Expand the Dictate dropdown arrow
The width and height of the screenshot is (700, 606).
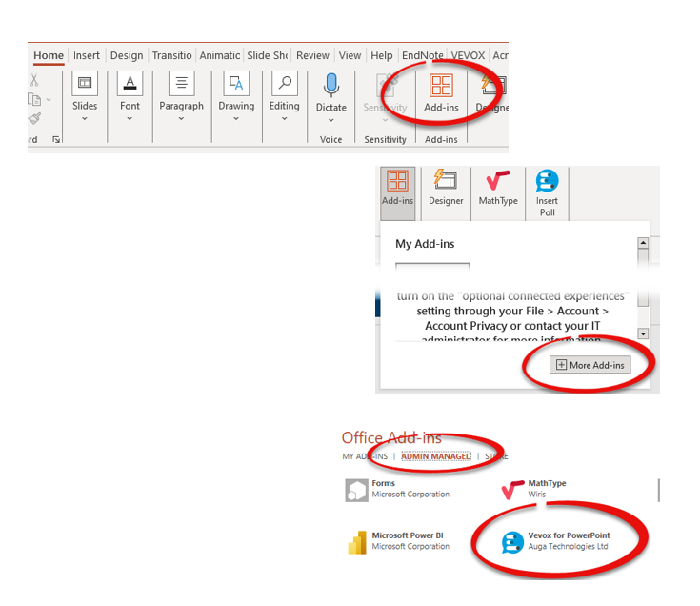[x=331, y=121]
